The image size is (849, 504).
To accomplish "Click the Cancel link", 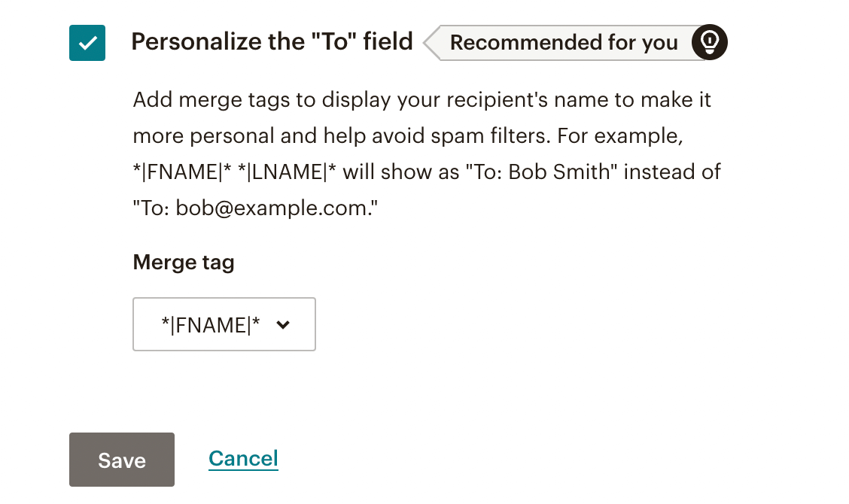I will point(243,458).
